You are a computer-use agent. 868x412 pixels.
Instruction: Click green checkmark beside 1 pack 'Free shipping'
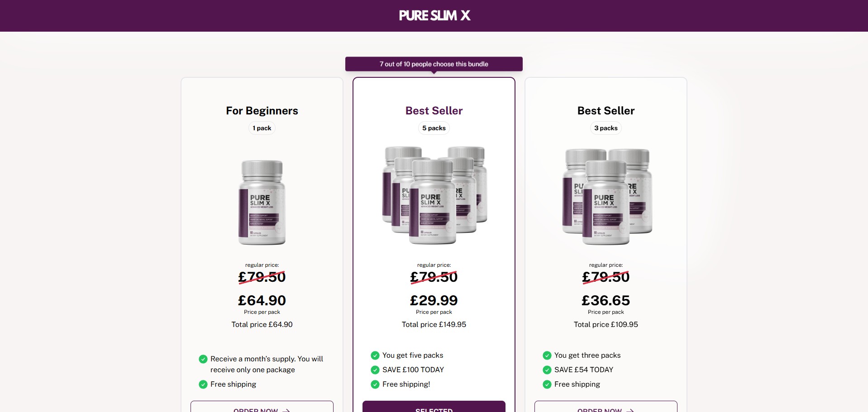(x=203, y=384)
